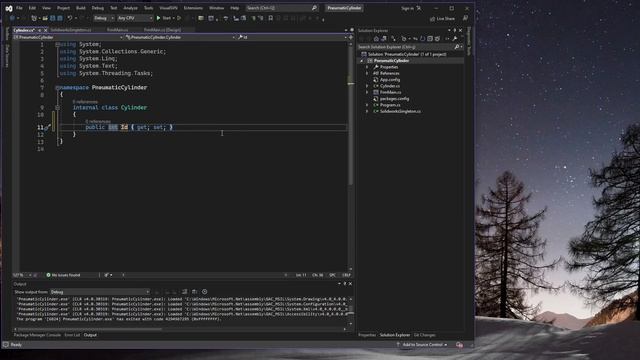This screenshot has height=360, width=640.
Task: Open the Extensions menu
Action: [193, 8]
